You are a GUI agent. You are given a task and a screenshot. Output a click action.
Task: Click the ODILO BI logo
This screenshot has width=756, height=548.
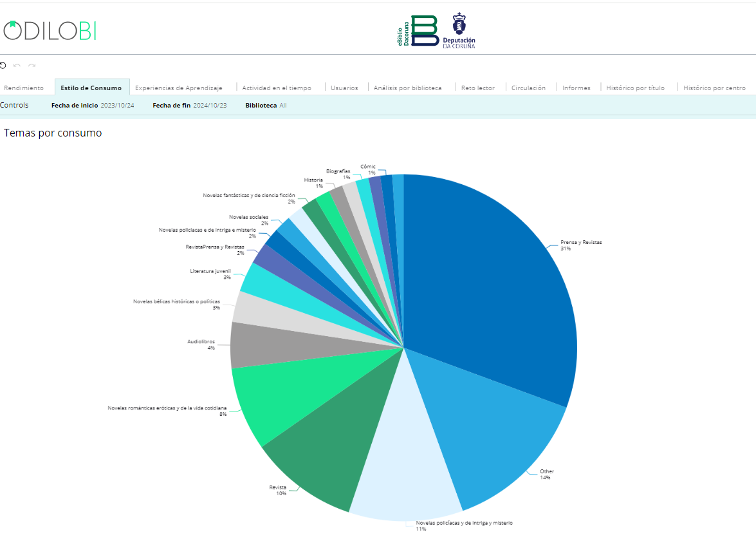49,30
